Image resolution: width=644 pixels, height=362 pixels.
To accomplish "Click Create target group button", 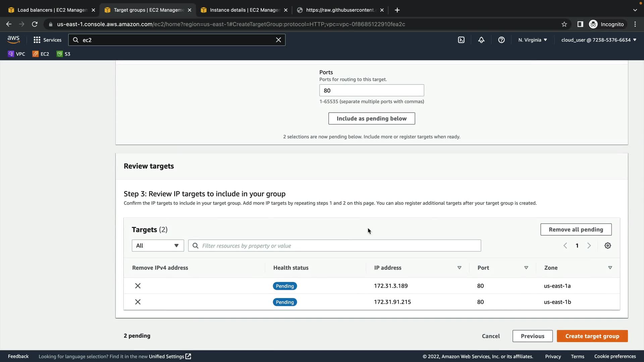I will (x=592, y=336).
